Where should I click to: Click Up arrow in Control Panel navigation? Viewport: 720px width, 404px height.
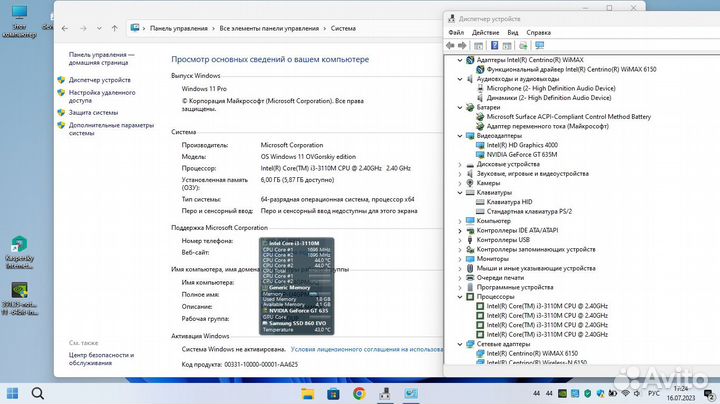(114, 28)
